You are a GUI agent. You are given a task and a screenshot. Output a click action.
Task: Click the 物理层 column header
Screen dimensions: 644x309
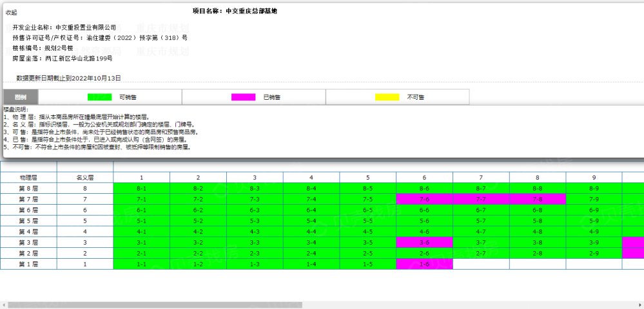(29, 178)
